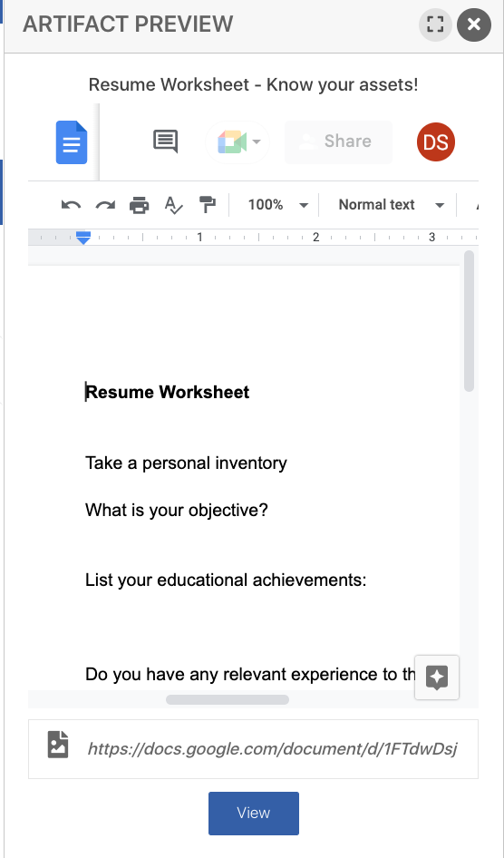Open the Normal text style dropdown
Image resolution: width=504 pixels, height=858 pixels.
391,205
